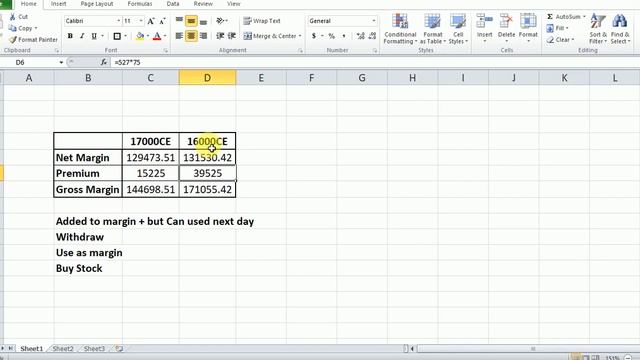
Task: Click Insert cells icon
Action: [x=484, y=21]
